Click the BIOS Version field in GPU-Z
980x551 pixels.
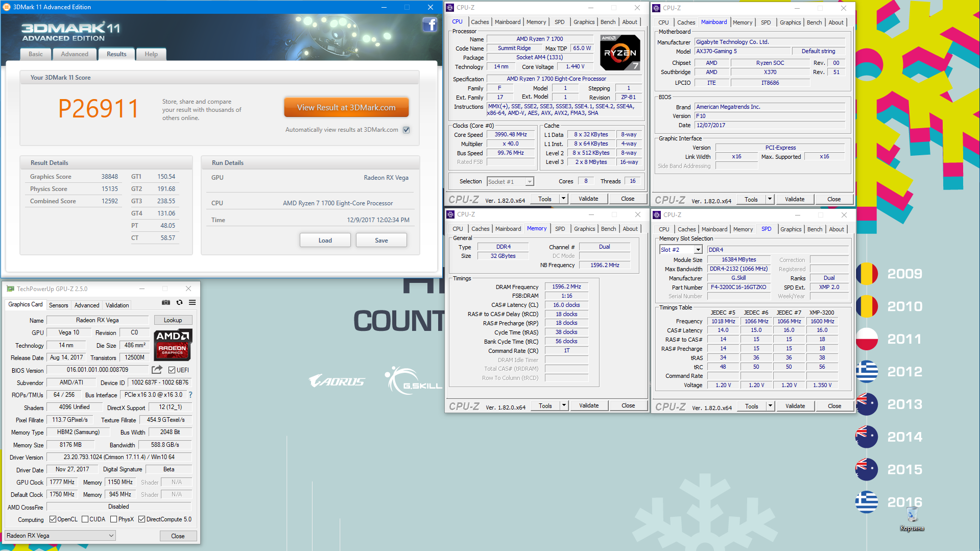tap(97, 370)
